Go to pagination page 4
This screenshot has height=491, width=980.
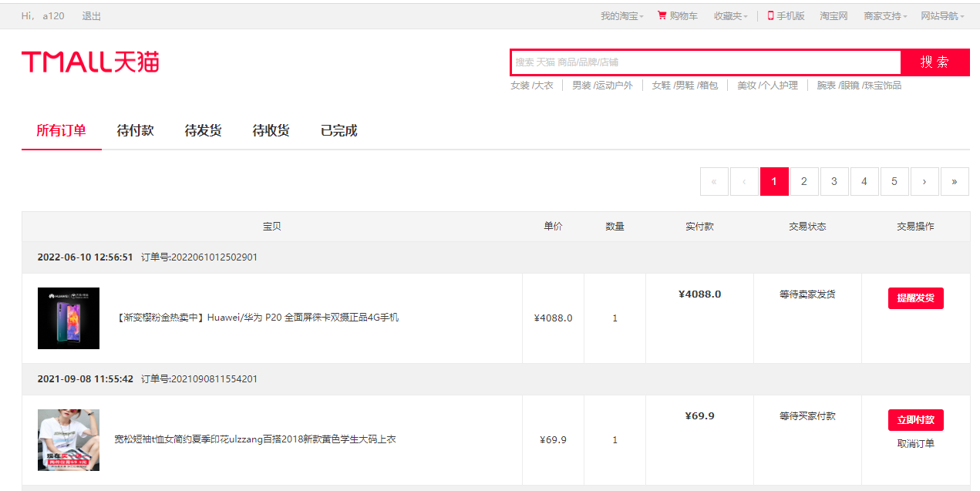[x=864, y=181]
